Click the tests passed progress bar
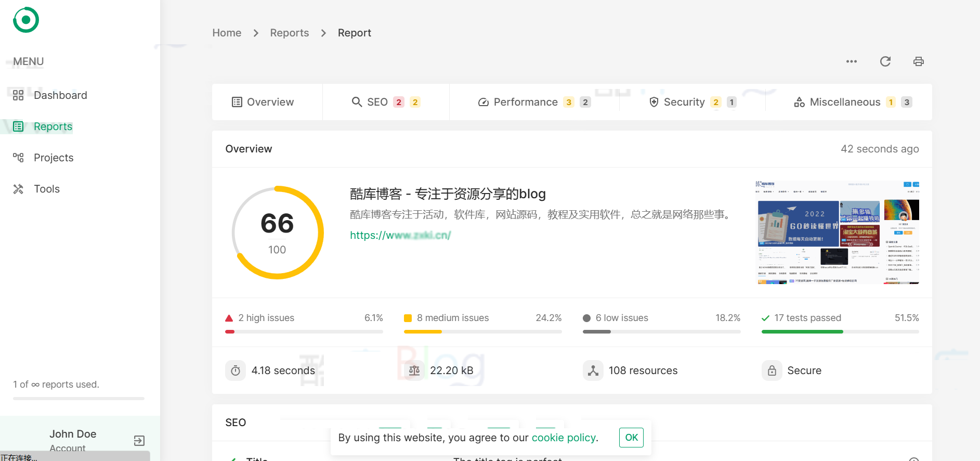 (x=840, y=331)
